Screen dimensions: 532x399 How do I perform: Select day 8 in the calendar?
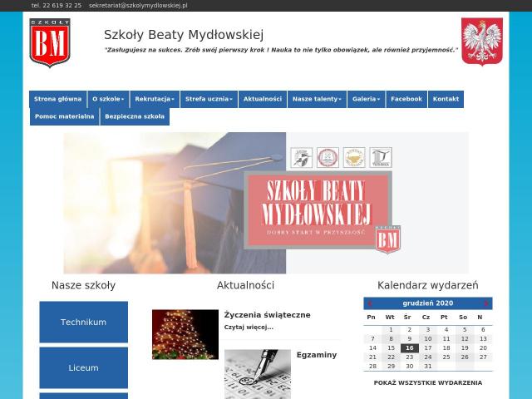point(391,338)
